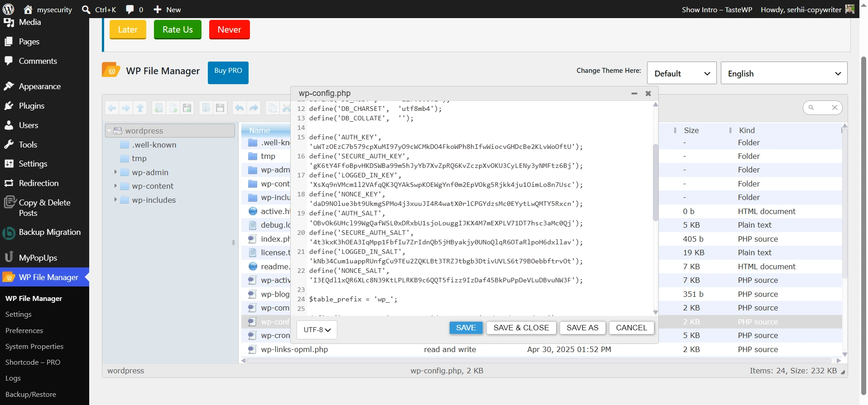Click Show Intro – TasteWP link
Viewport: 868px width, 405px height.
point(717,10)
